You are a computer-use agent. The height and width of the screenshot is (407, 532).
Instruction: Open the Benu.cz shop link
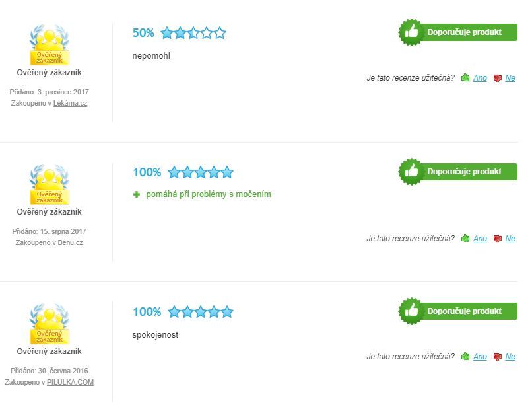[x=70, y=242]
